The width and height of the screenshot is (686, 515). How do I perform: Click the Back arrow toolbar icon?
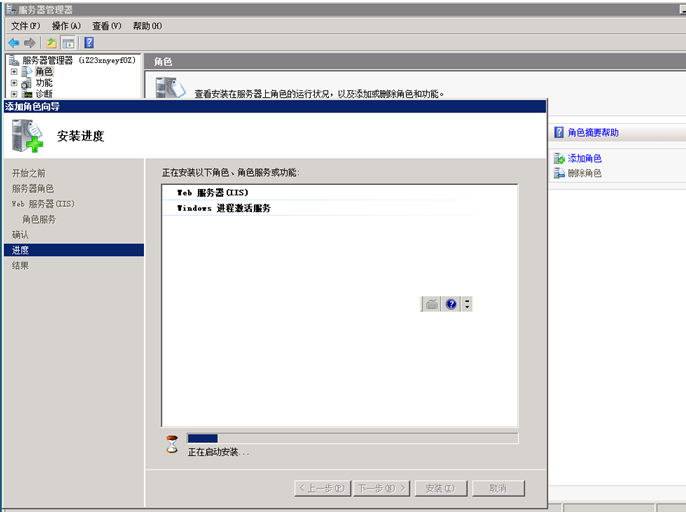13,43
